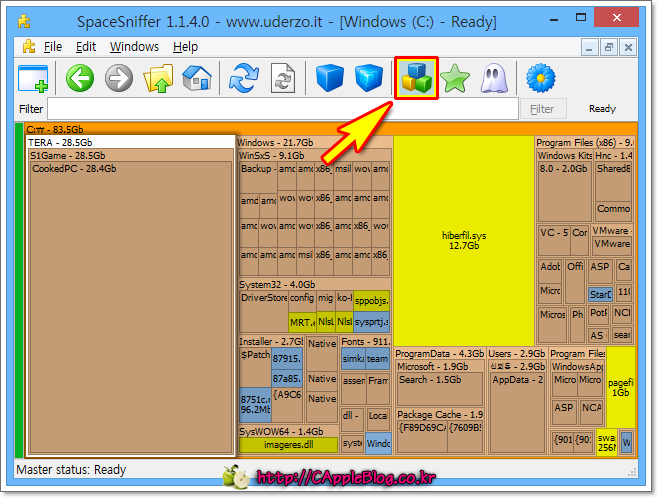Select the VC - 5 block

pyautogui.click(x=554, y=241)
